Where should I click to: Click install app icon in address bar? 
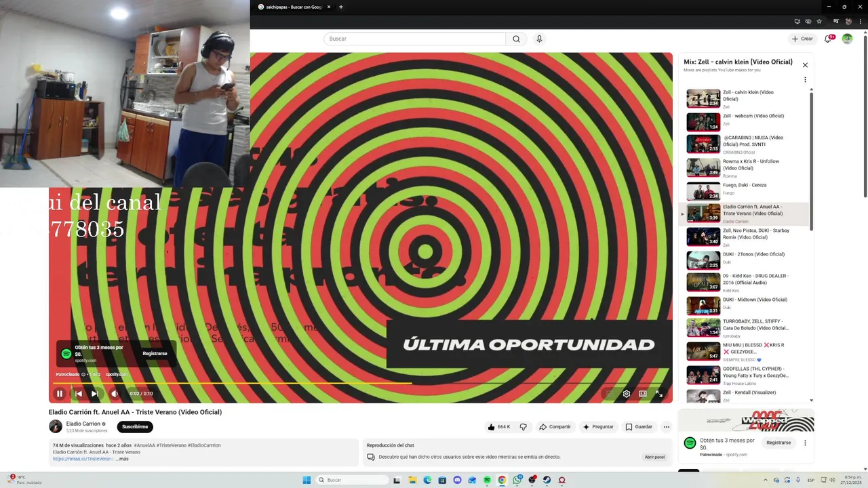tap(797, 22)
